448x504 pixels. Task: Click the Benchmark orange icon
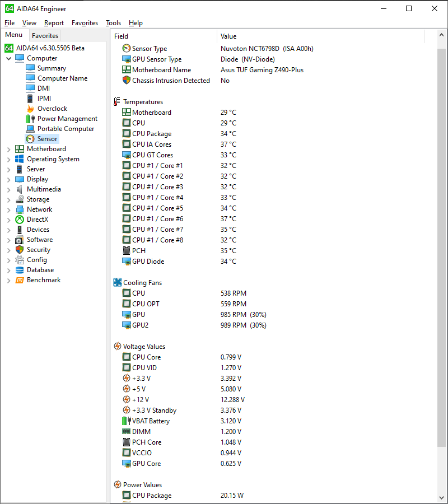point(20,280)
